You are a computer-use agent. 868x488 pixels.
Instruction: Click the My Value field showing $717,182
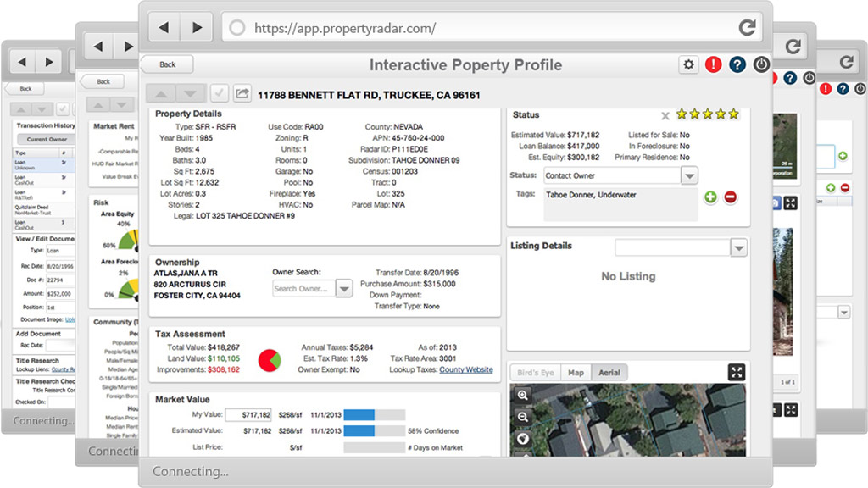[x=248, y=415]
